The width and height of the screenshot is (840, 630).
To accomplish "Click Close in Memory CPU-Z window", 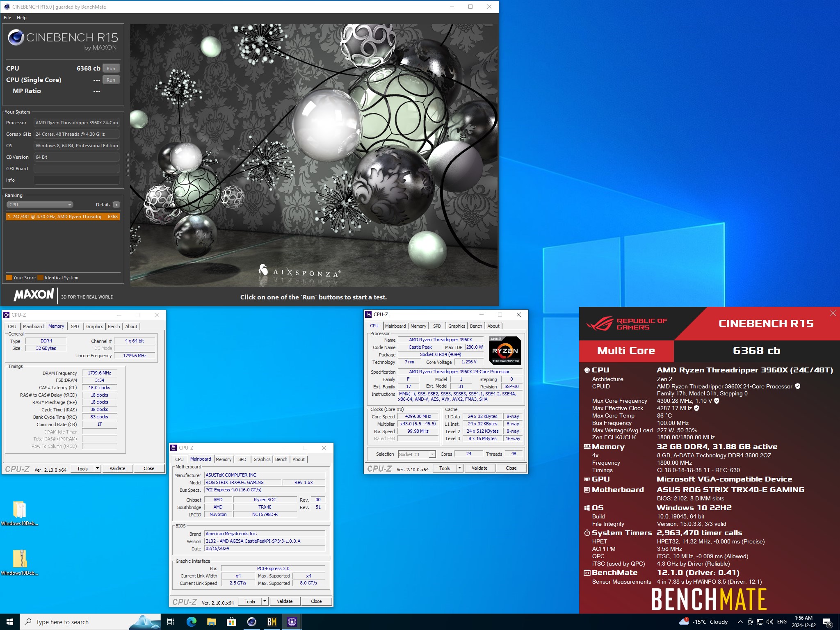I will pyautogui.click(x=149, y=468).
